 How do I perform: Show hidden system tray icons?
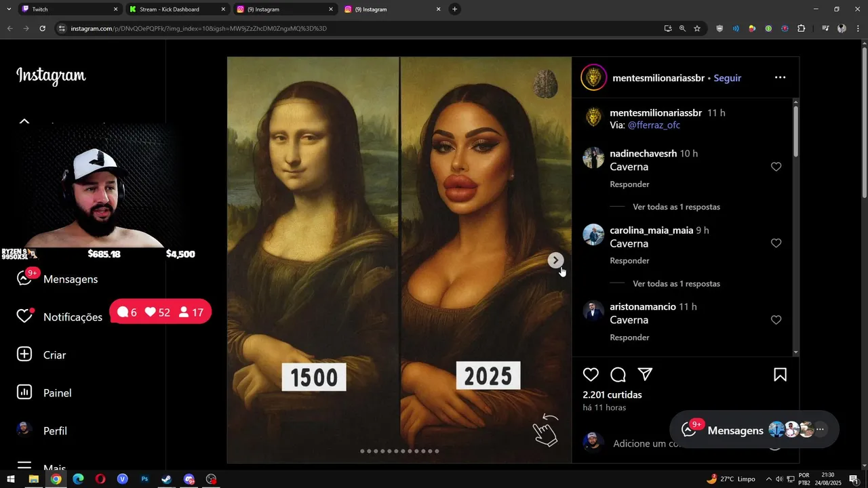pos(768,479)
